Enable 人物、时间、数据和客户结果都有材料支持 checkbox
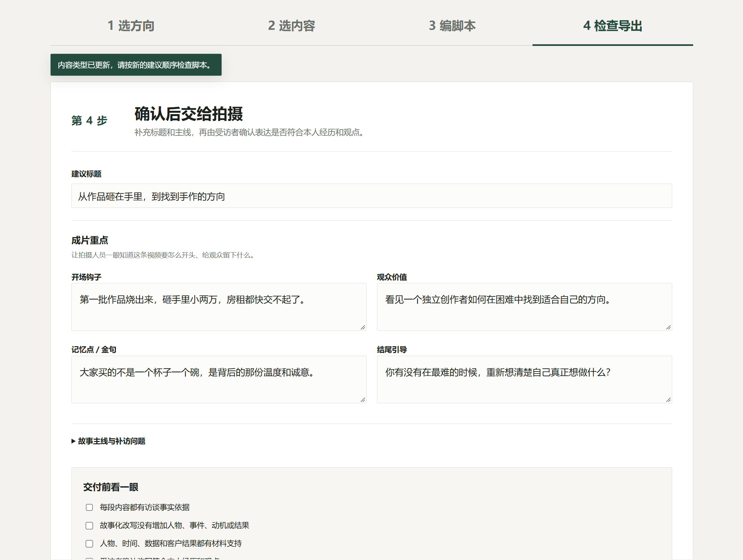Image resolution: width=743 pixels, height=560 pixels. pyautogui.click(x=89, y=544)
